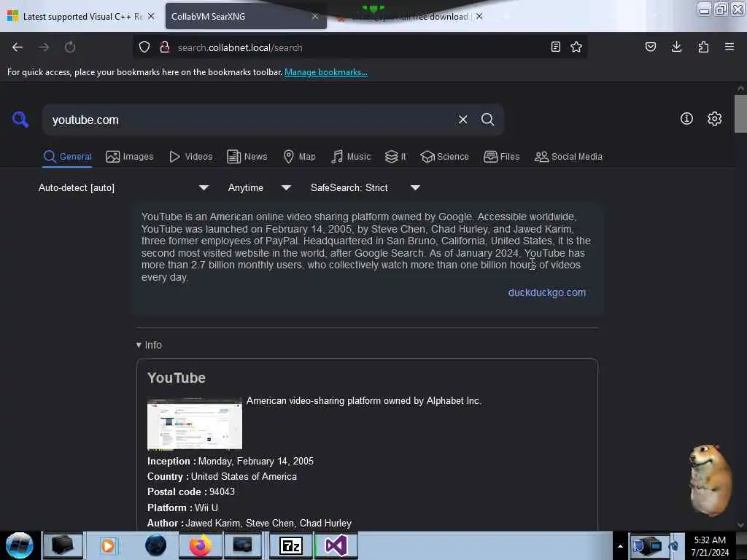Reload the page with the refresh icon
747x560 pixels.
pyautogui.click(x=70, y=47)
